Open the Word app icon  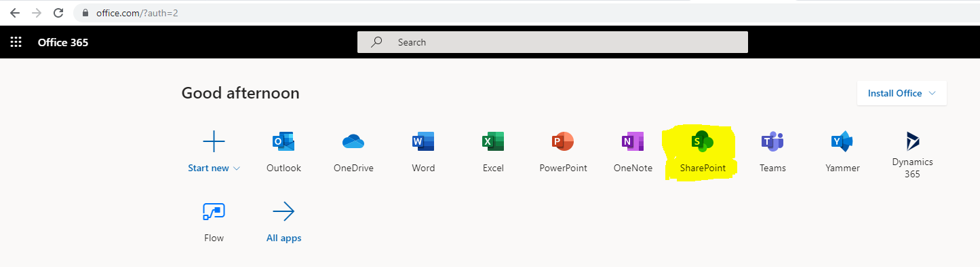click(x=423, y=141)
